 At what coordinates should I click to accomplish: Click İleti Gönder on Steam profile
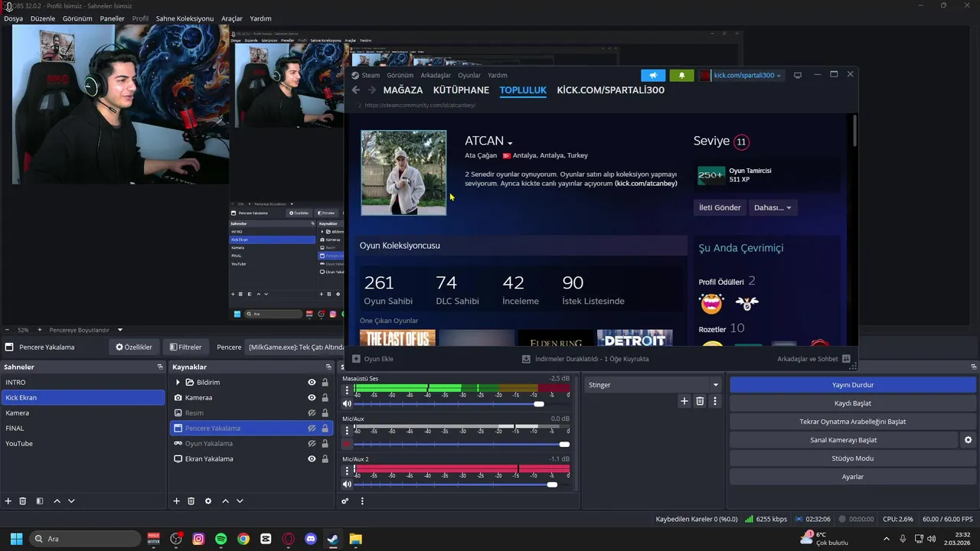(719, 207)
